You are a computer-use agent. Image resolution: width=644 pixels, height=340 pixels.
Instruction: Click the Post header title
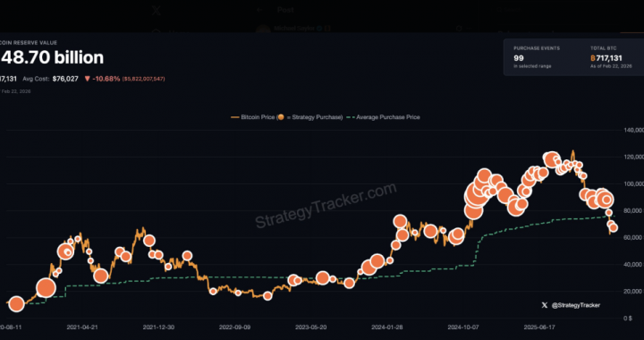pyautogui.click(x=285, y=10)
